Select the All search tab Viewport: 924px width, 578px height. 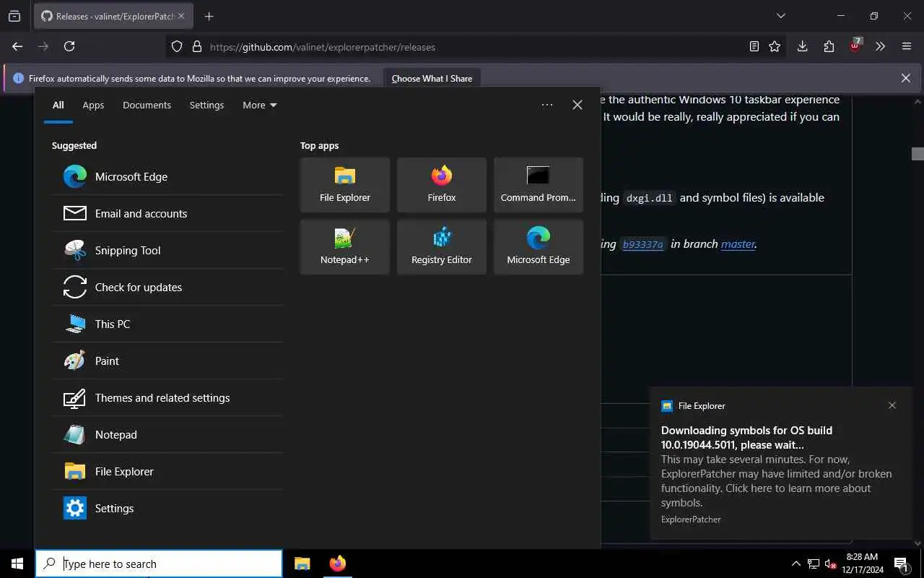(58, 105)
